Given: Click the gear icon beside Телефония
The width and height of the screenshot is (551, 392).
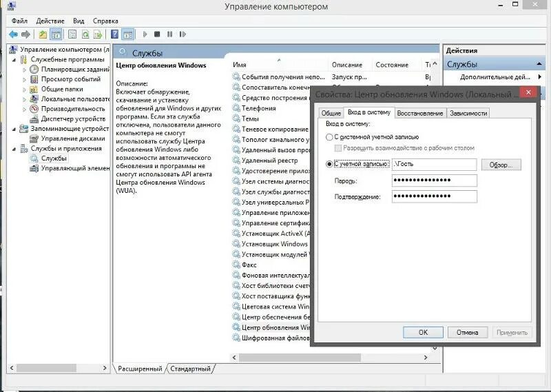Looking at the screenshot, I should tap(236, 108).
